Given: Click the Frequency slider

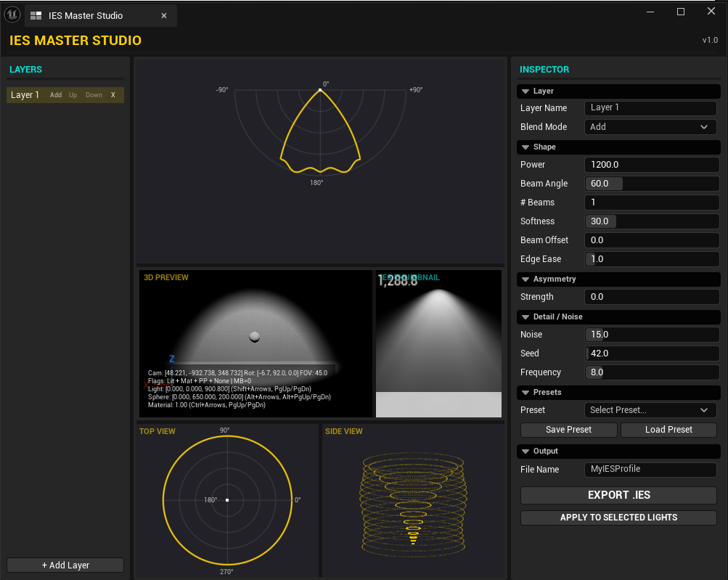Looking at the screenshot, I should point(652,372).
